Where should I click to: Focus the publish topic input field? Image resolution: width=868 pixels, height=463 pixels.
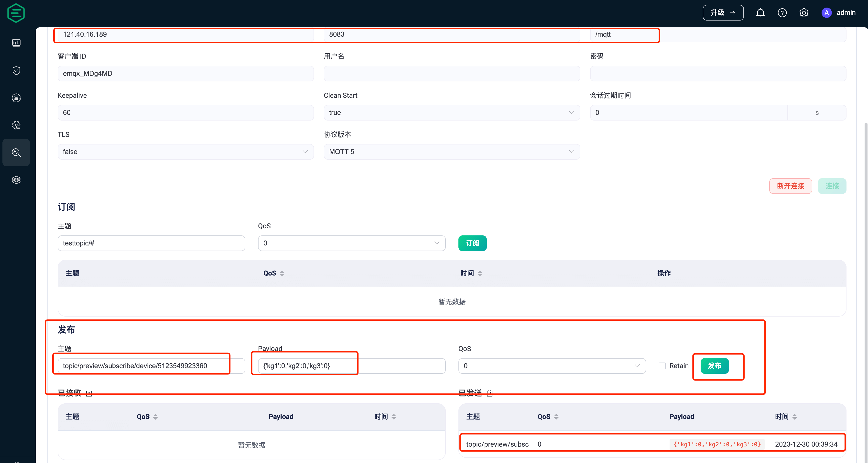[x=151, y=366]
